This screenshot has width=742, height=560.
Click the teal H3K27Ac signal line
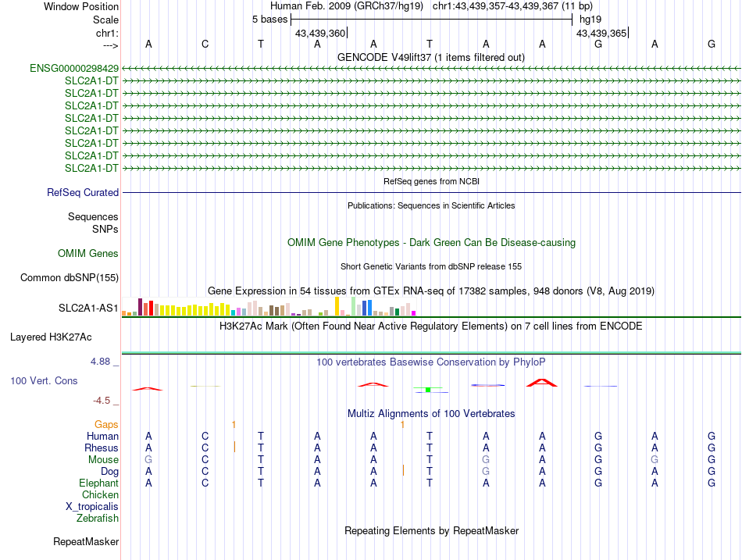(431, 353)
